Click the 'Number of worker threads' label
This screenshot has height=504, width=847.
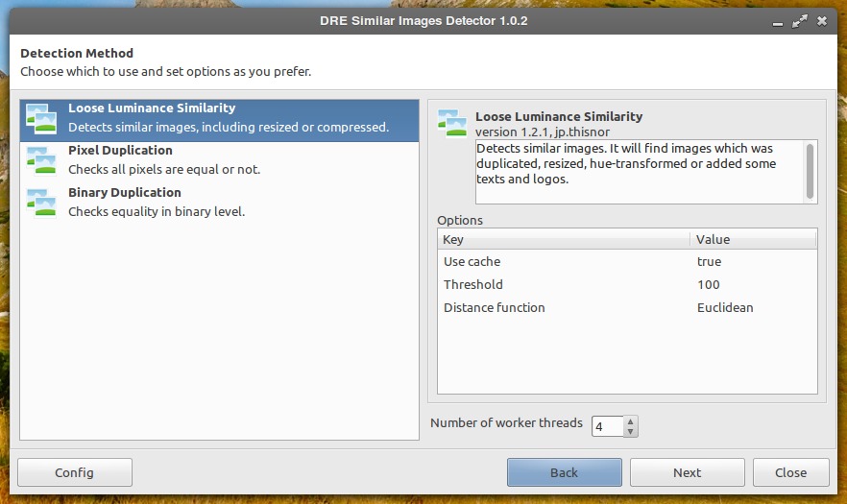[x=506, y=423]
